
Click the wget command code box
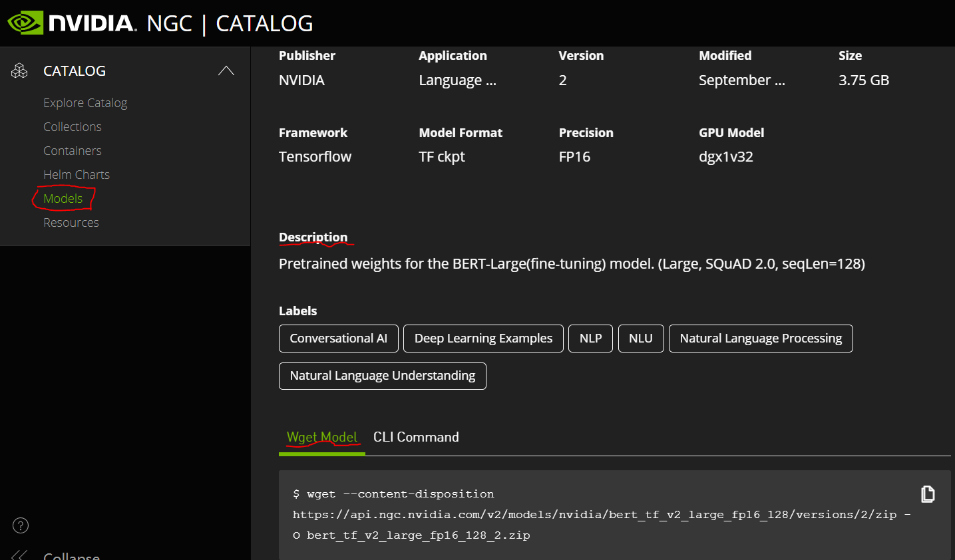[x=599, y=515]
